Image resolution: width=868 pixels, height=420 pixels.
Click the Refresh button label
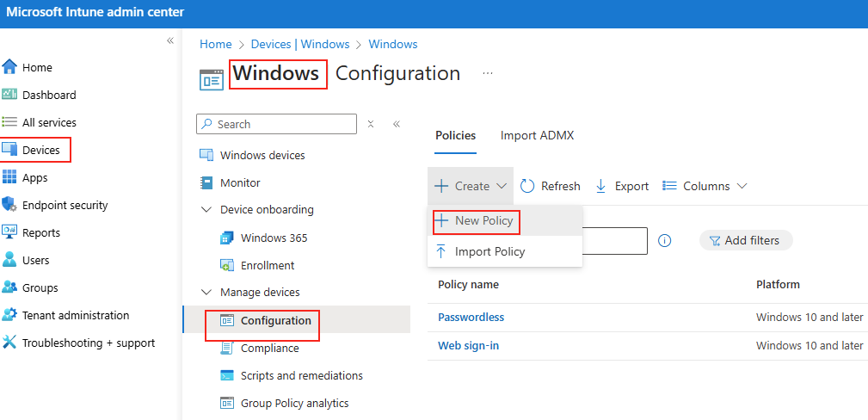click(560, 186)
